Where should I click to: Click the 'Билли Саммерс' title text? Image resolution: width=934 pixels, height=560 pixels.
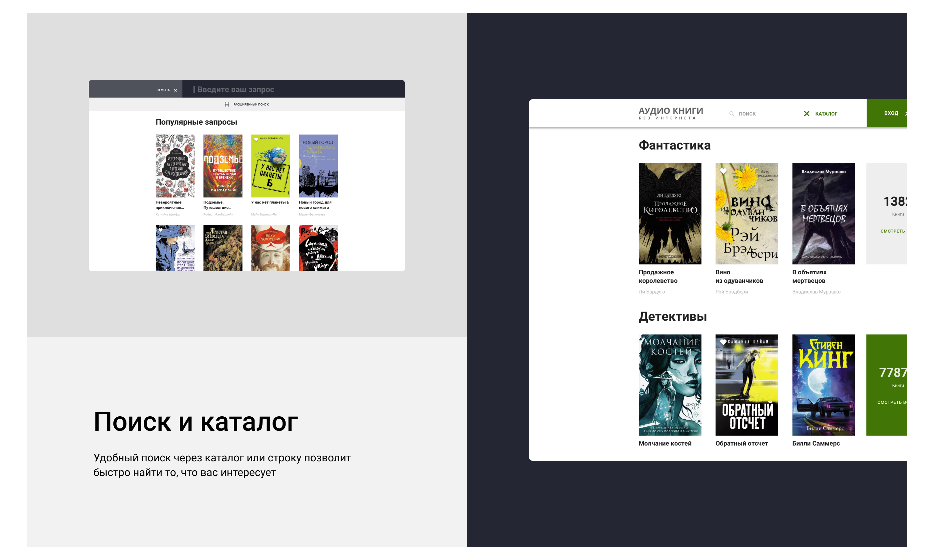816,443
